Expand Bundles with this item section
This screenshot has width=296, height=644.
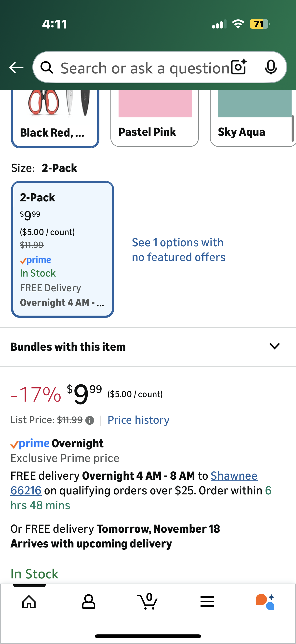68,347
